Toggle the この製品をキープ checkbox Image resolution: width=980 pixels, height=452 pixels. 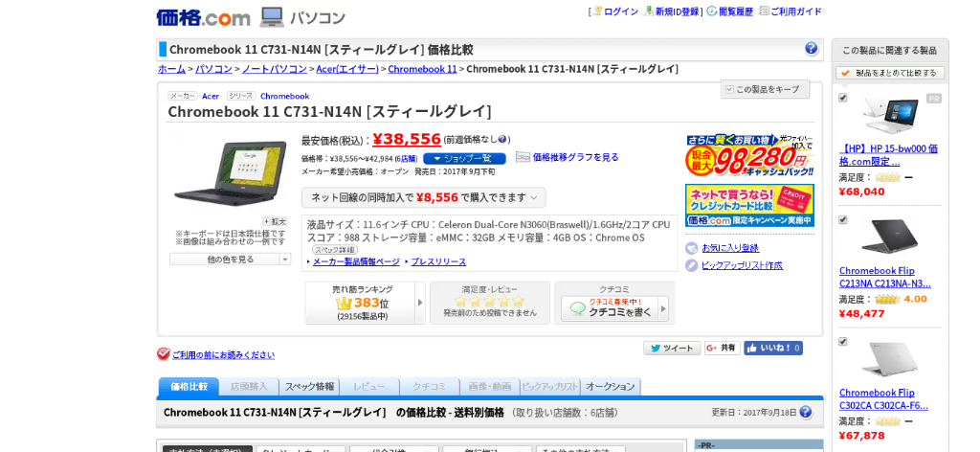pyautogui.click(x=729, y=89)
